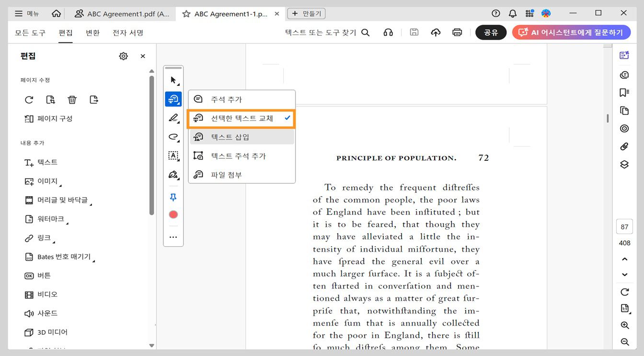Open the layers panel

624,164
